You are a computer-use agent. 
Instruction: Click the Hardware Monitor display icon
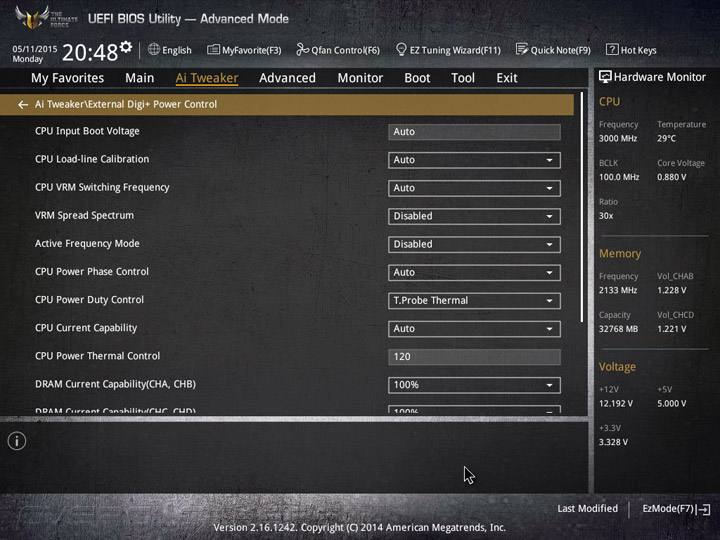[x=605, y=77]
